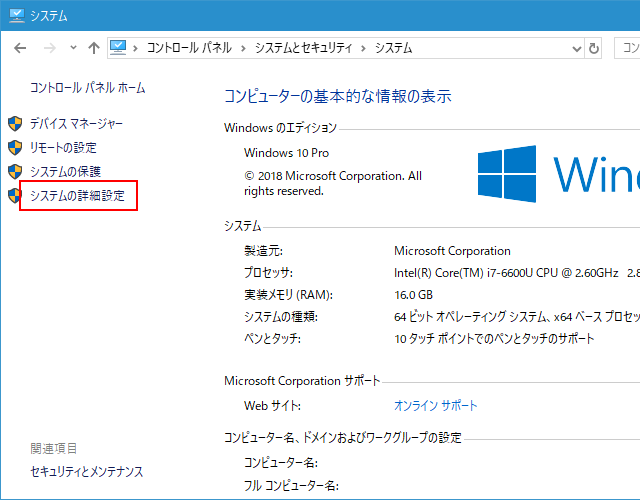Select システム breadcrumb in address bar
Screen dimensions: 640x500
(393, 48)
